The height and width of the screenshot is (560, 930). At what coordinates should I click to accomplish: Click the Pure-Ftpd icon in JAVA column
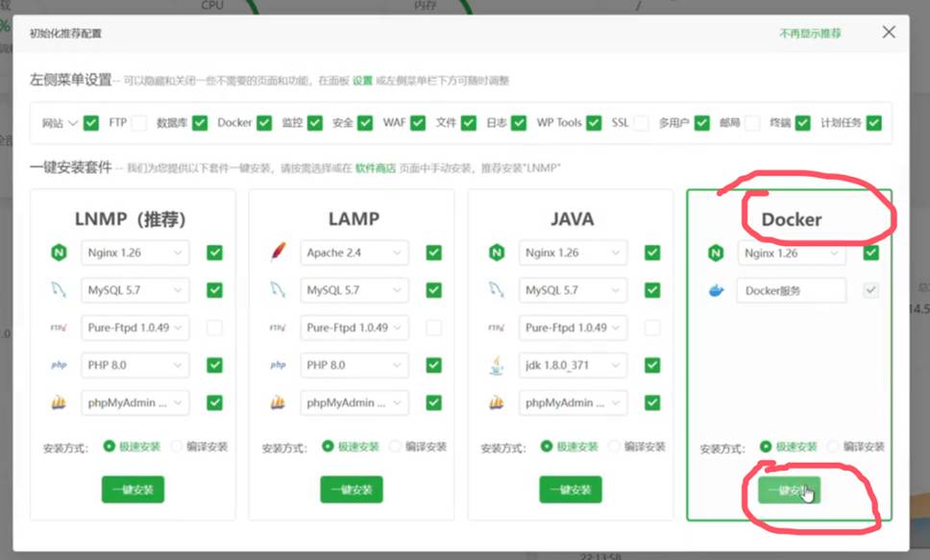[497, 328]
